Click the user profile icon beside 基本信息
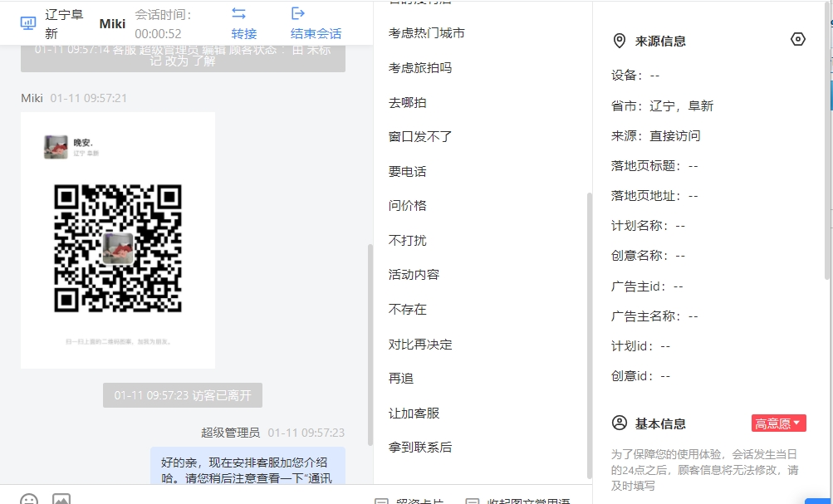 click(620, 423)
